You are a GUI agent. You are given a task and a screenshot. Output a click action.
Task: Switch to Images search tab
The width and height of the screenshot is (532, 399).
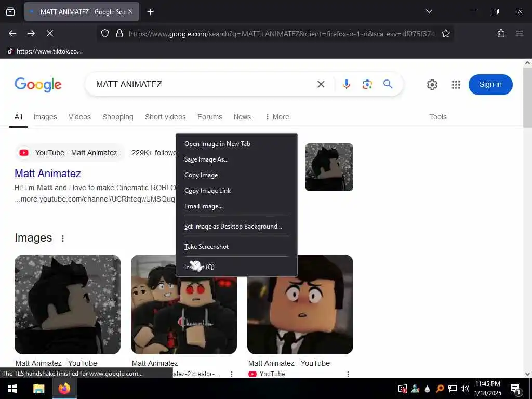coord(45,117)
